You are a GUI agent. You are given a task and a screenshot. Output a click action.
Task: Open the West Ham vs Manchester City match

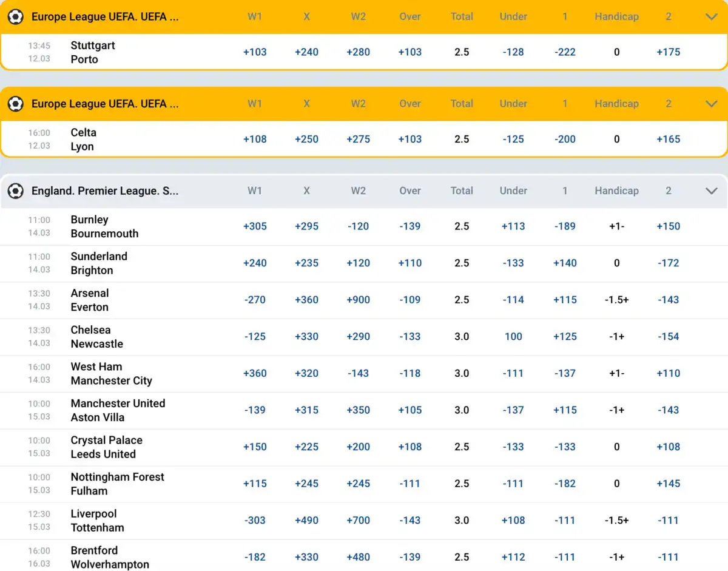click(x=111, y=374)
